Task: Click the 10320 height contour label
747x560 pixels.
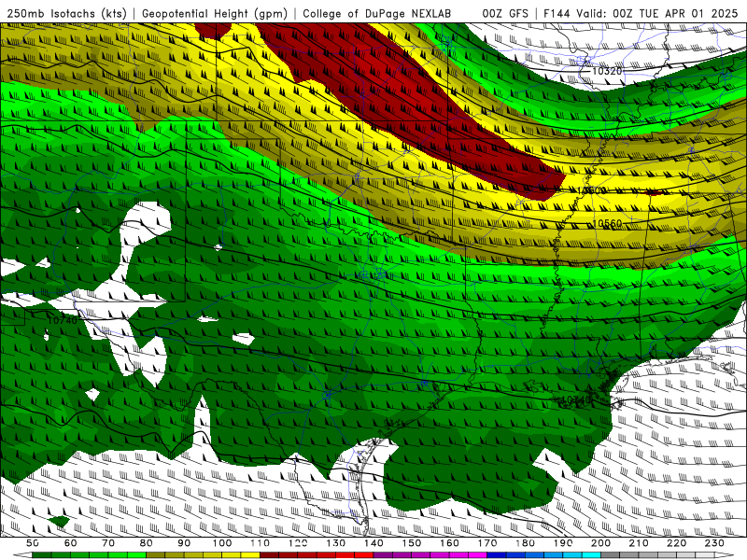Action: 607,71
